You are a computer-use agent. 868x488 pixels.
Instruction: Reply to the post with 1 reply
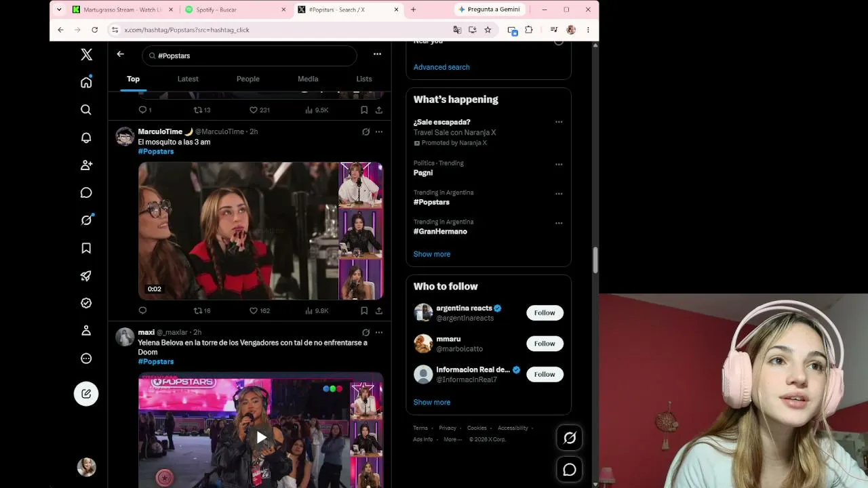point(144,110)
